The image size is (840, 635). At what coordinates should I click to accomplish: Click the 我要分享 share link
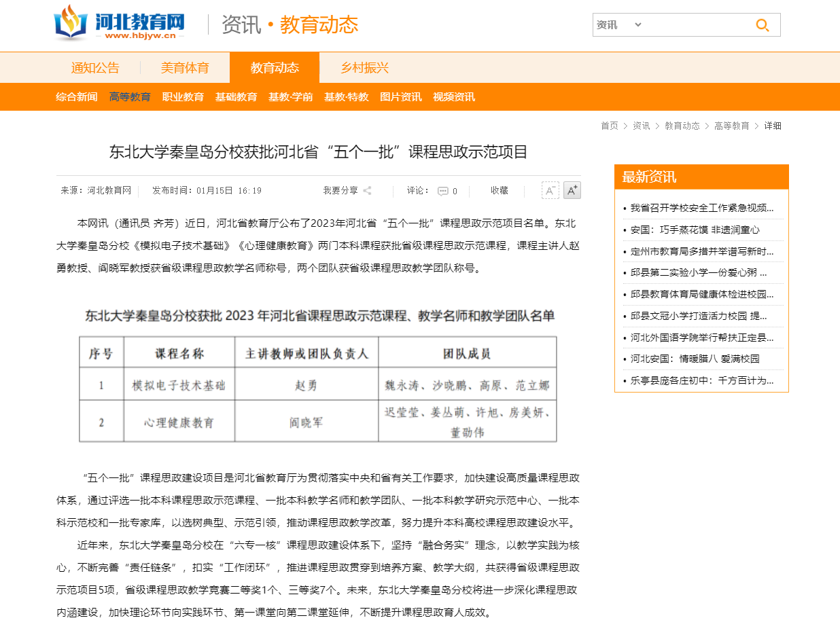click(x=340, y=191)
